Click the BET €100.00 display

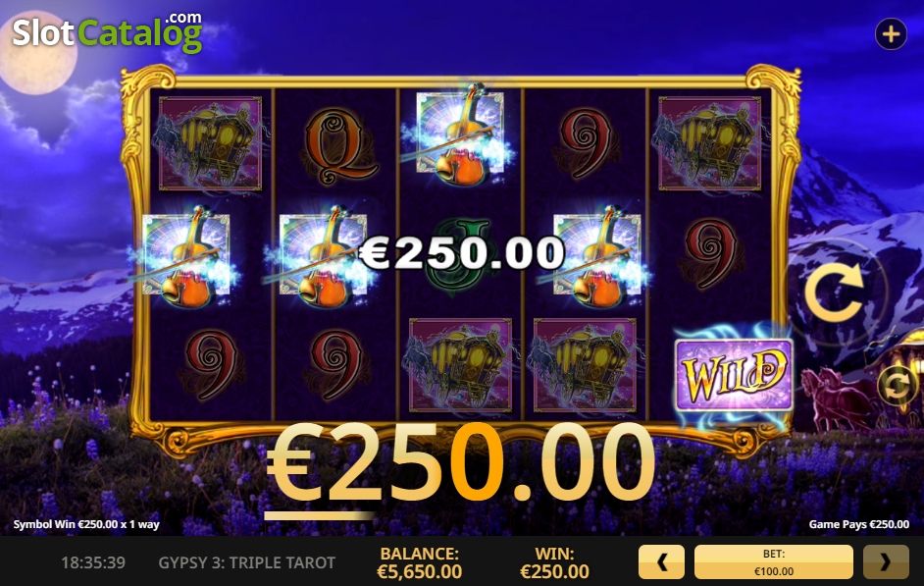click(x=774, y=561)
